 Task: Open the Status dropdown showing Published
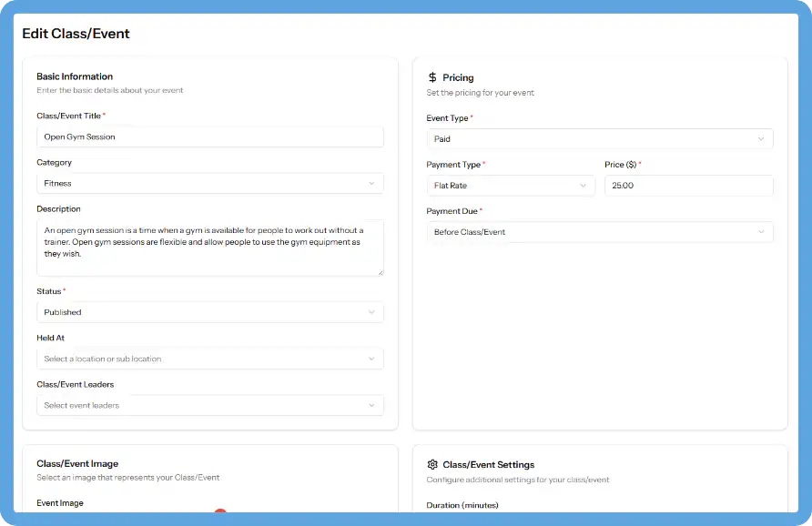[209, 311]
